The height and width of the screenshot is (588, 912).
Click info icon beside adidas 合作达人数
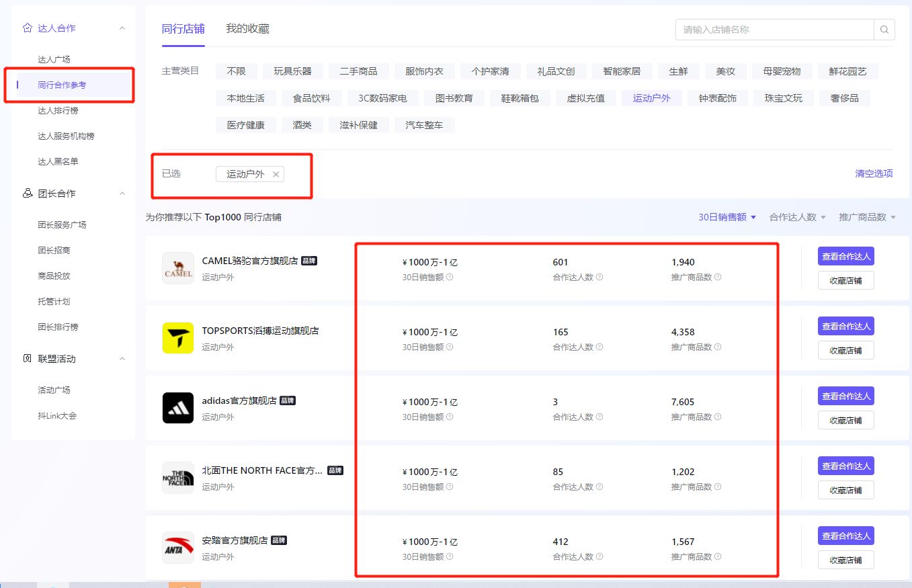(599, 417)
